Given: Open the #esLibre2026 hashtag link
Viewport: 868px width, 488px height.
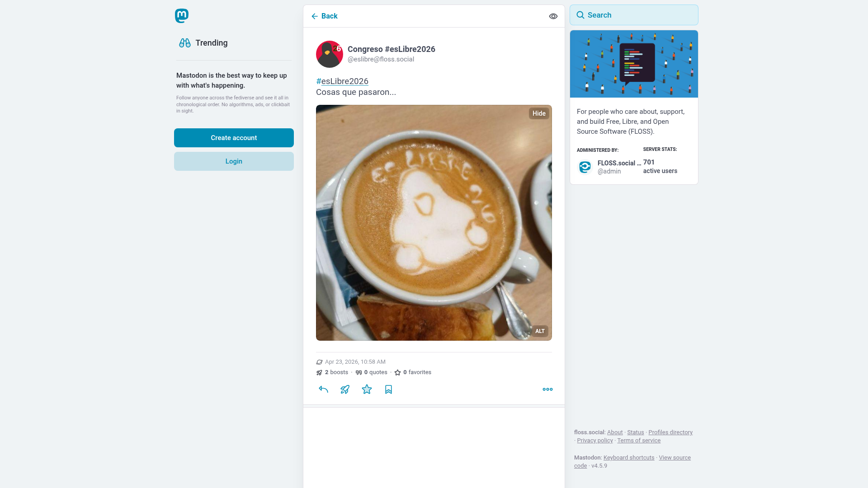Looking at the screenshot, I should coord(342,81).
